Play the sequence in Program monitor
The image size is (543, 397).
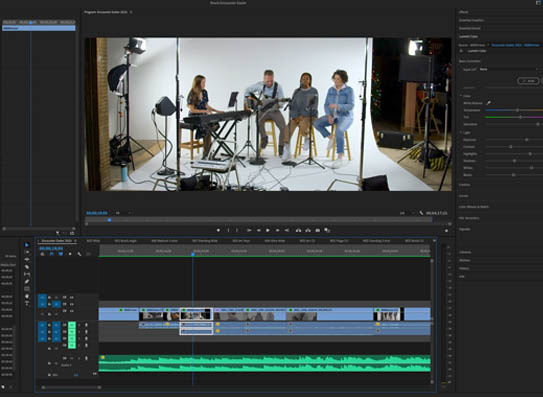(x=268, y=230)
